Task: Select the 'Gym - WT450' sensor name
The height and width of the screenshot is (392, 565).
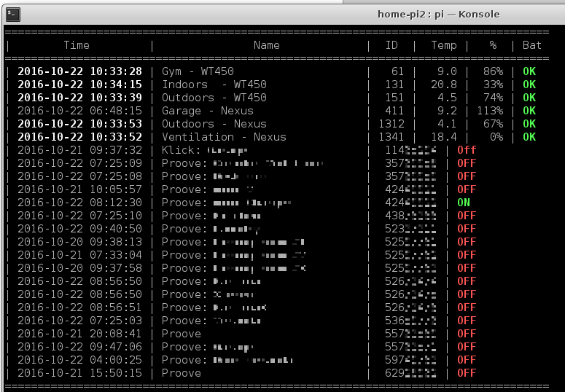Action: point(198,71)
